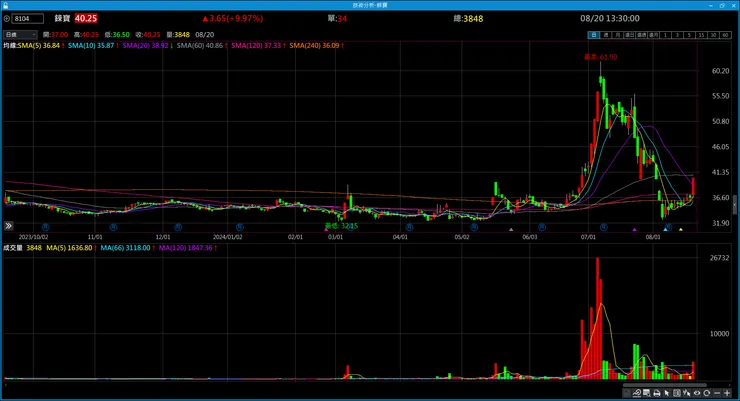The height and width of the screenshot is (401, 740).
Task: Click the stock code input field showing 8104
Action: [28, 18]
